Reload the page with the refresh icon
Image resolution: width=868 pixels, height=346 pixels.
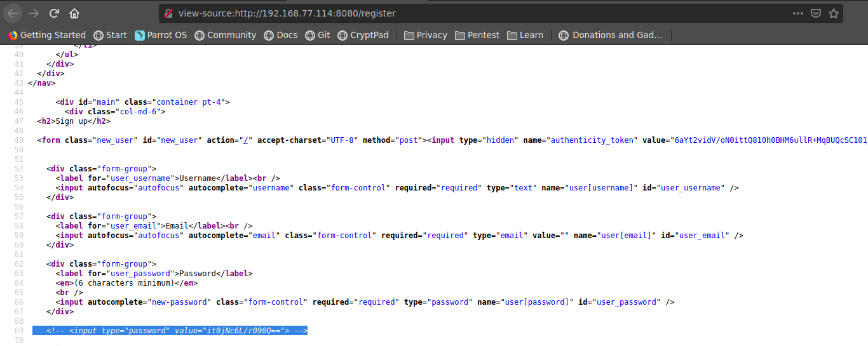click(54, 13)
